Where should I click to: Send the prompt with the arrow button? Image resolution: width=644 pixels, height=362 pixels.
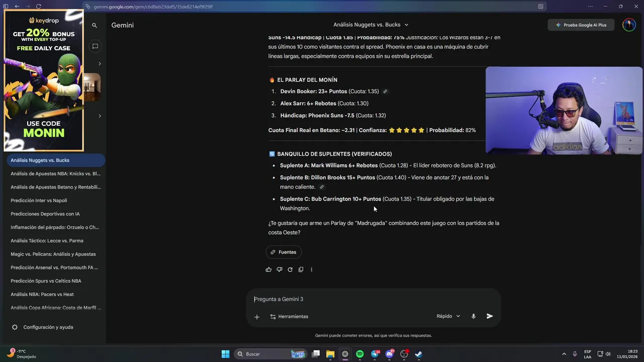click(x=490, y=316)
